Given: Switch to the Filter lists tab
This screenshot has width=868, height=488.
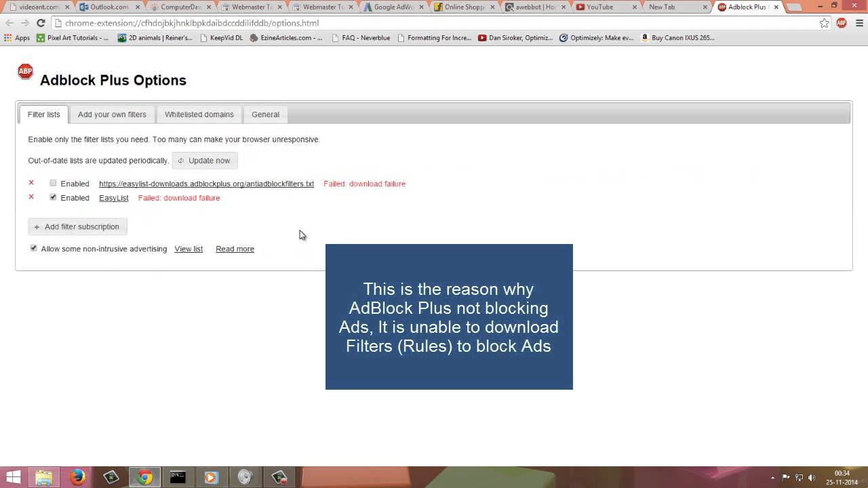Looking at the screenshot, I should pyautogui.click(x=43, y=115).
